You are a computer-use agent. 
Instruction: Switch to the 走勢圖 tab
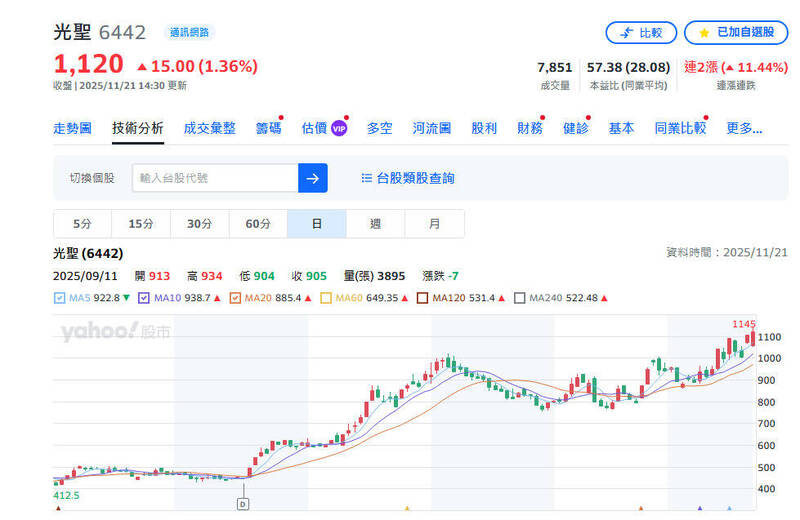coord(72,128)
